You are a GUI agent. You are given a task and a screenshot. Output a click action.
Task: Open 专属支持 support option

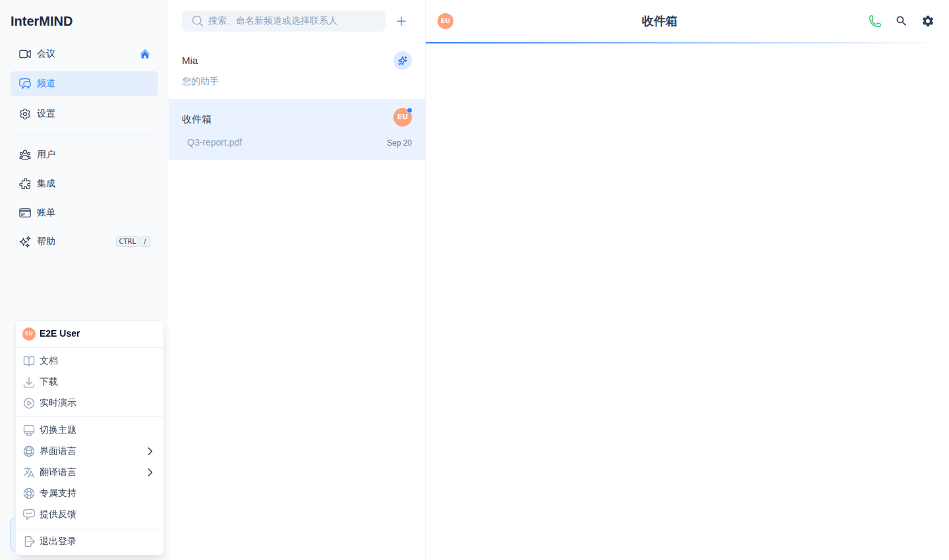coord(90,493)
